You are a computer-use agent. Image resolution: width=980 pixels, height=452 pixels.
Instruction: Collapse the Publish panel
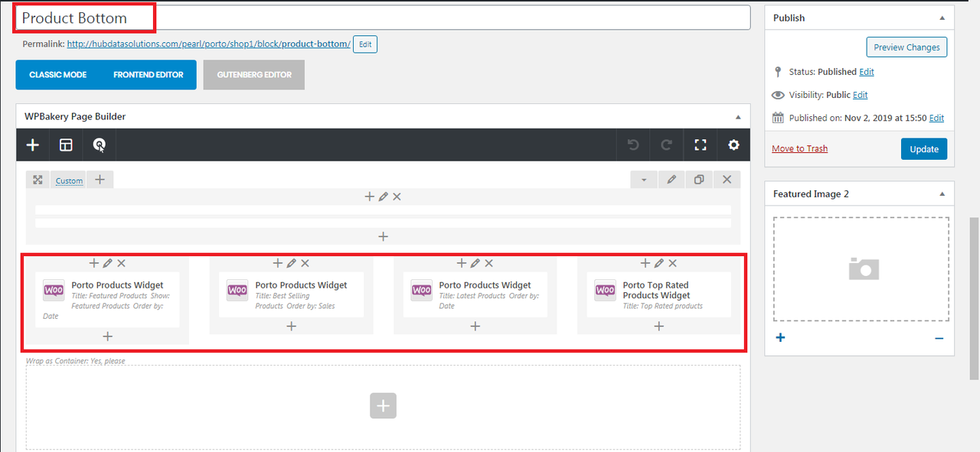tap(941, 18)
